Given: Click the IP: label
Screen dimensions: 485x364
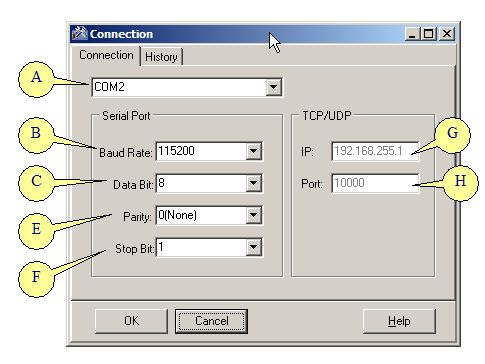Looking at the screenshot, I should [x=307, y=152].
